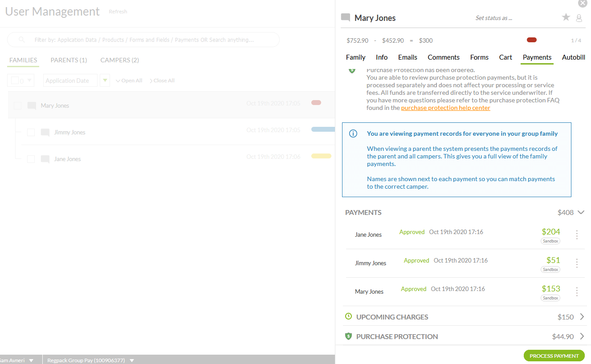Open the comment bubble icon next to Mary Jones header
Screen dimensions: 591x364
pyautogui.click(x=345, y=18)
